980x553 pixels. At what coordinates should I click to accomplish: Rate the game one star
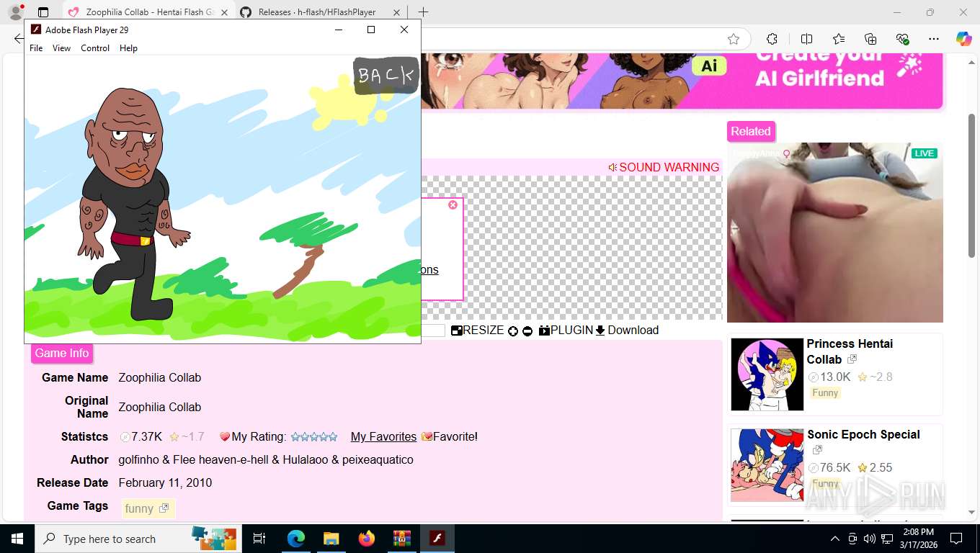click(x=295, y=436)
